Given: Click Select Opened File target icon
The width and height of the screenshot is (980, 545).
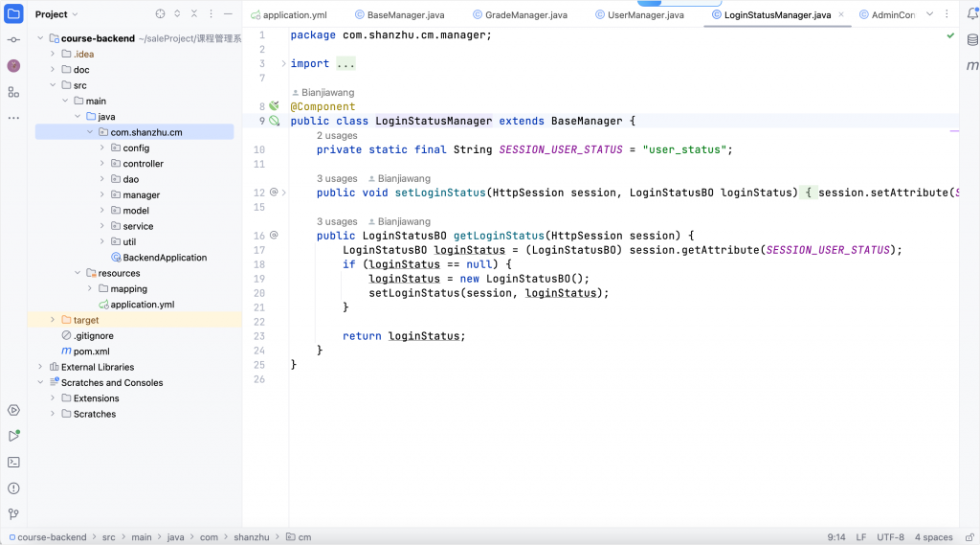Looking at the screenshot, I should click(x=160, y=14).
